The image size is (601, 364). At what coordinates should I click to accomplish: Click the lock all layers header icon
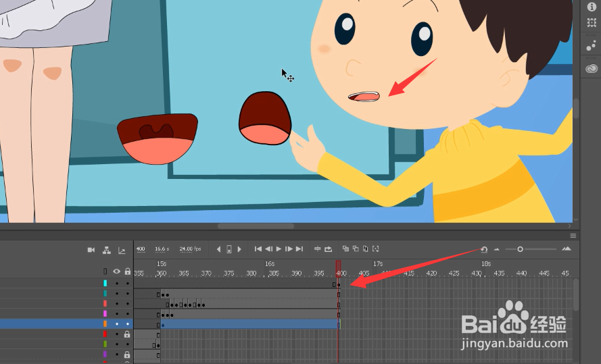pyautogui.click(x=128, y=271)
